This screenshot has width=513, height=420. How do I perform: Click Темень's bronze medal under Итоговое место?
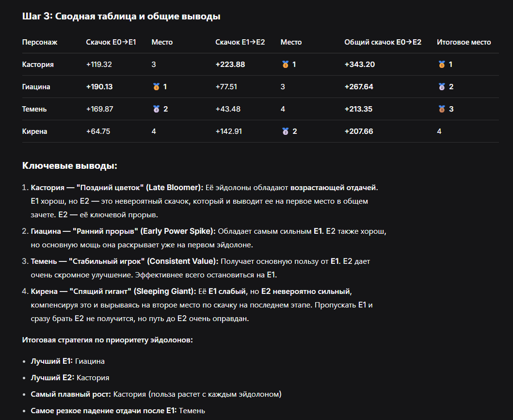(441, 109)
